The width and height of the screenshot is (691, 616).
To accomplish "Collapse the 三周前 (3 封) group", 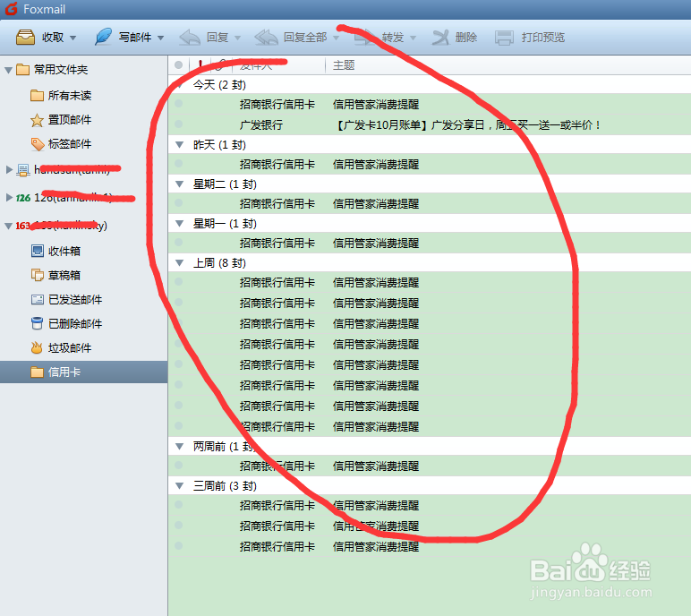I will click(179, 486).
